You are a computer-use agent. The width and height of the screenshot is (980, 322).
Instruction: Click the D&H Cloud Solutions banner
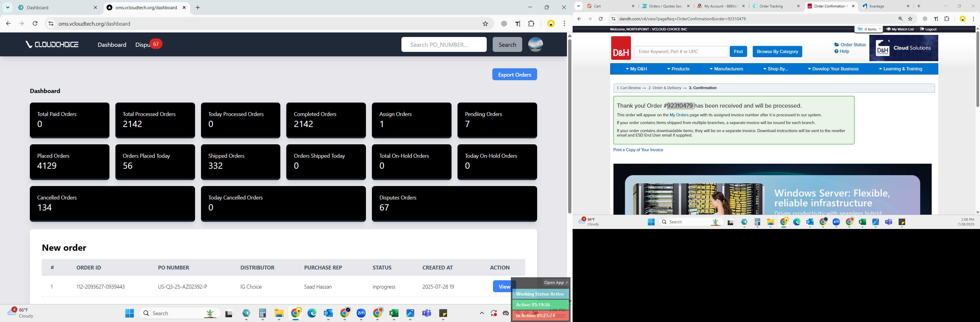pyautogui.click(x=904, y=48)
